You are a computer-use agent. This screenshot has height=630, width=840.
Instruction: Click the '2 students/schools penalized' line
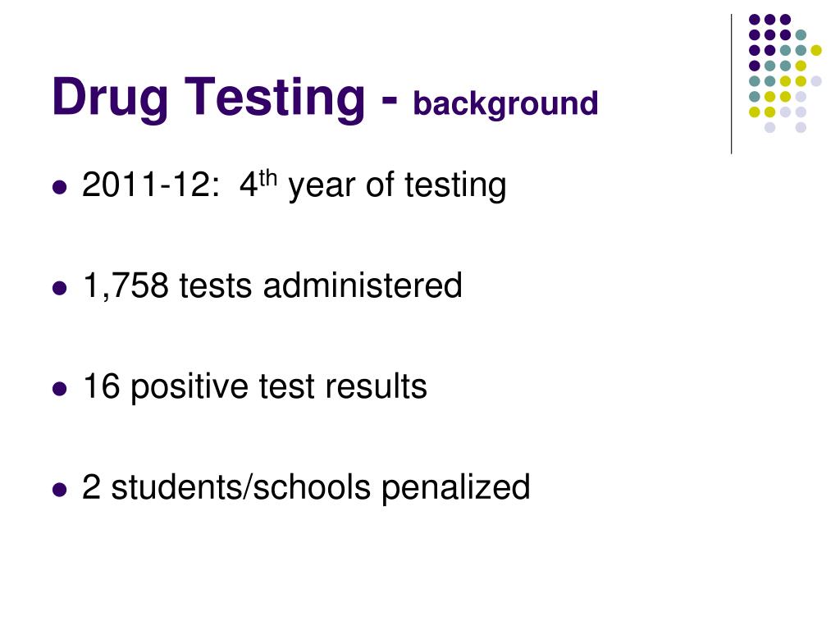tap(306, 487)
